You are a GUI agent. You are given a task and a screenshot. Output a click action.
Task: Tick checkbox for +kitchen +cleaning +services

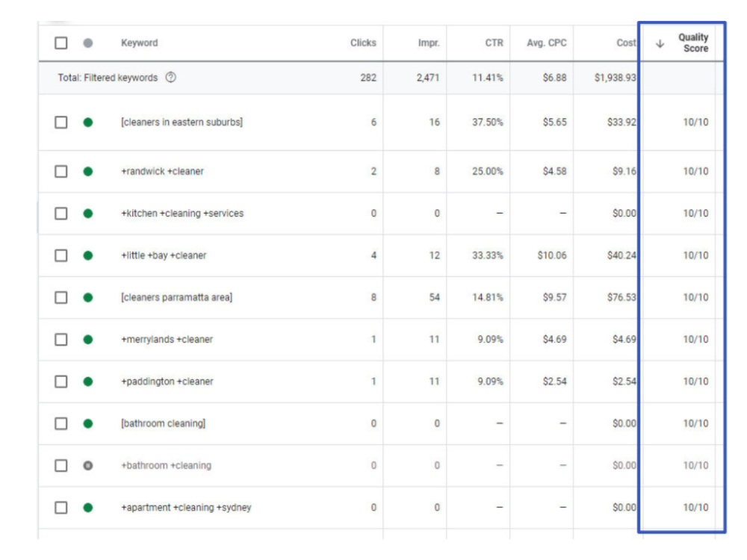61,214
